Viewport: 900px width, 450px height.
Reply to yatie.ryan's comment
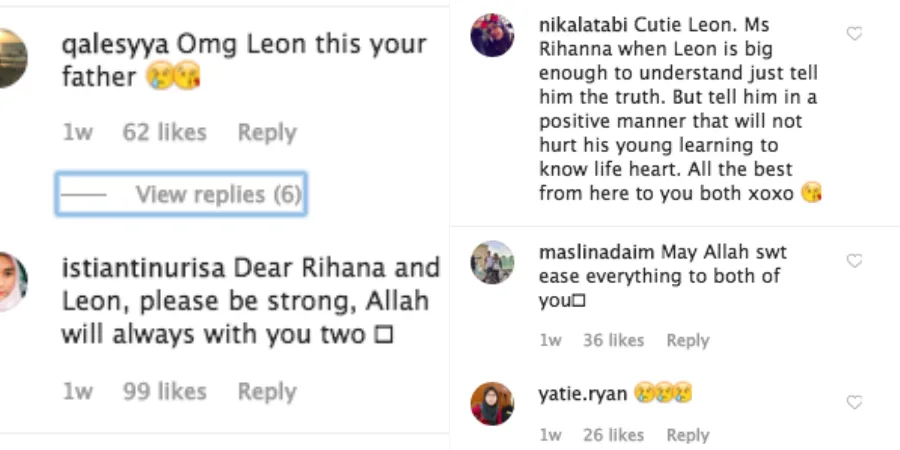click(688, 435)
